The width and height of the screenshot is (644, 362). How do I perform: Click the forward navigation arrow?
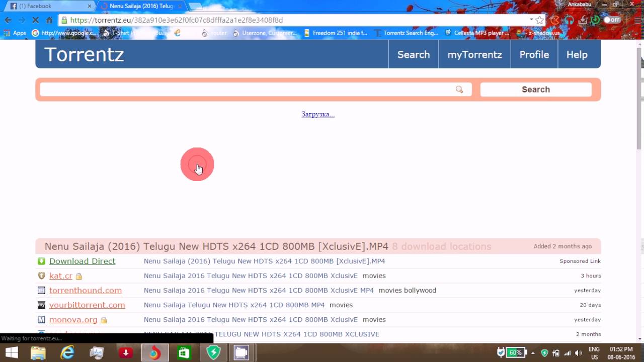[x=22, y=20]
